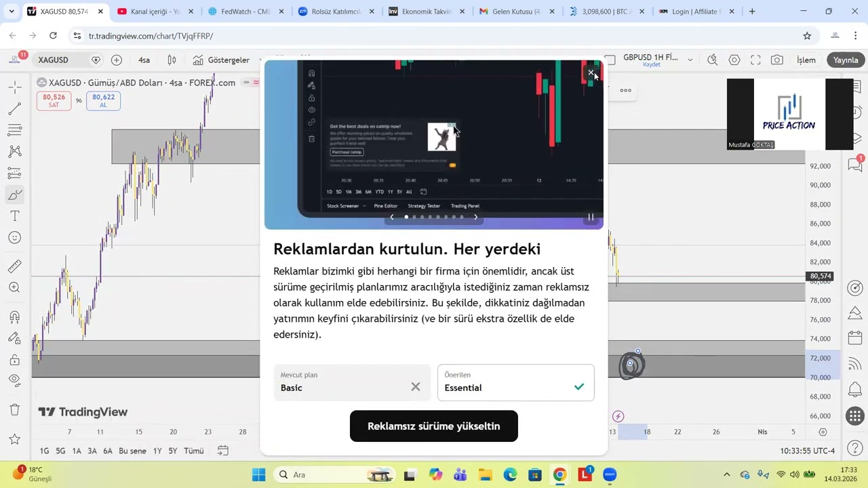Click the Yayınla publish button
The width and height of the screenshot is (868, 488).
[x=846, y=60]
